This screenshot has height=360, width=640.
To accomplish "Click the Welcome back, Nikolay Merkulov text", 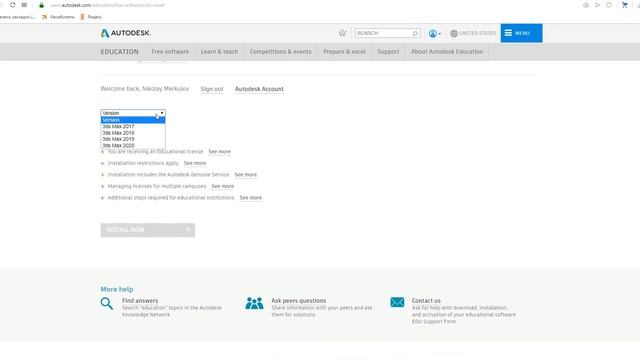I will click(x=145, y=89).
